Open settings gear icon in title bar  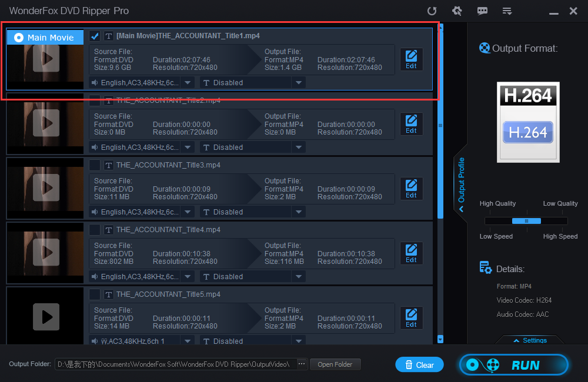pos(457,11)
